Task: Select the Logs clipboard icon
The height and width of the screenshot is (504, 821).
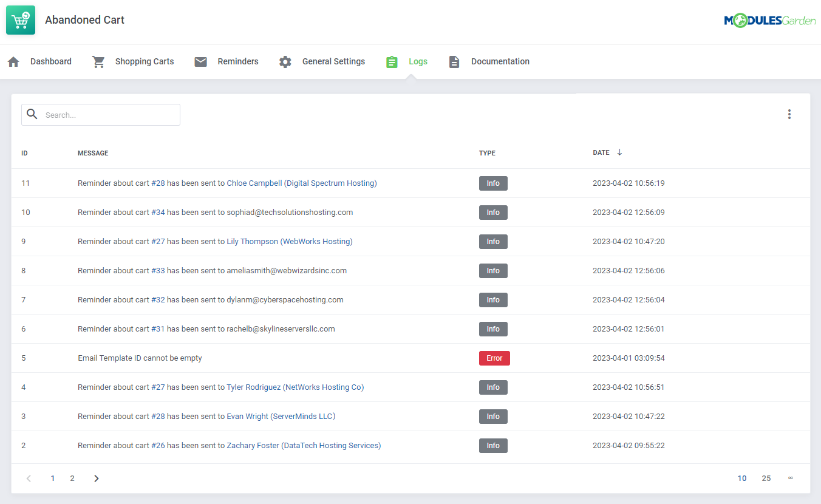Action: [x=392, y=61]
